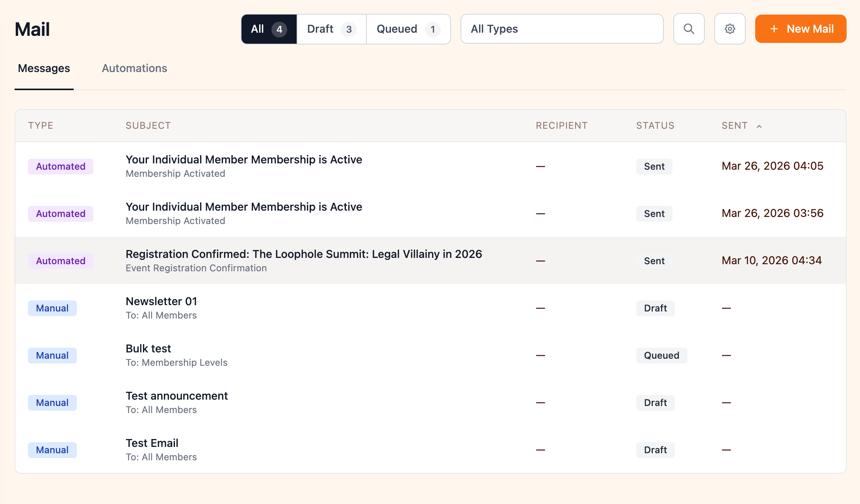The width and height of the screenshot is (860, 504).
Task: Click the Mar 26, 2026 04:05 date
Action: 772,166
